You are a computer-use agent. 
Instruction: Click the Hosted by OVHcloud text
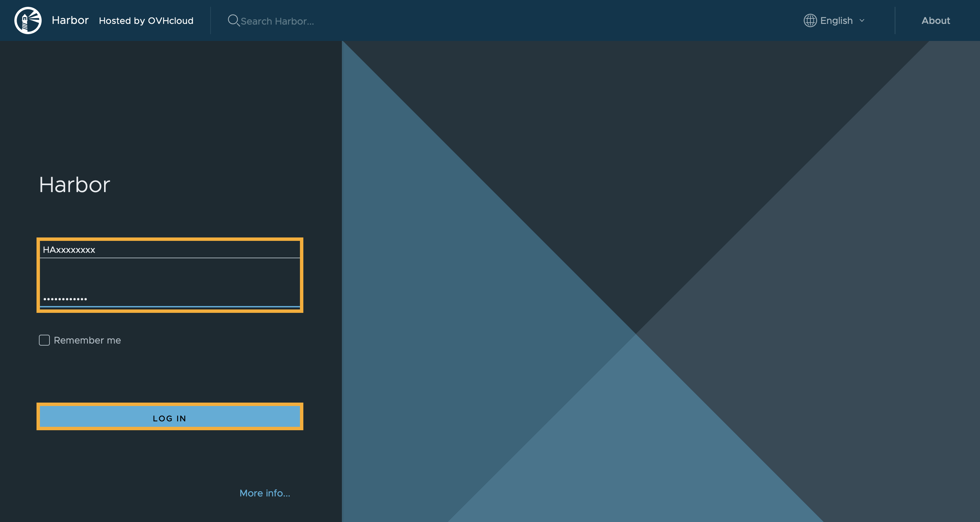(146, 21)
